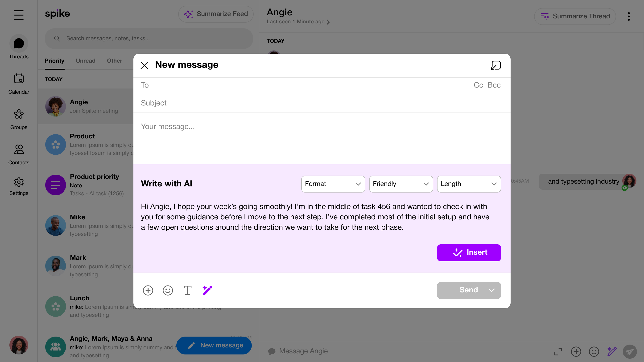Open Groups from the sidebar
Screen dimensions: 644x362
pyautogui.click(x=19, y=119)
